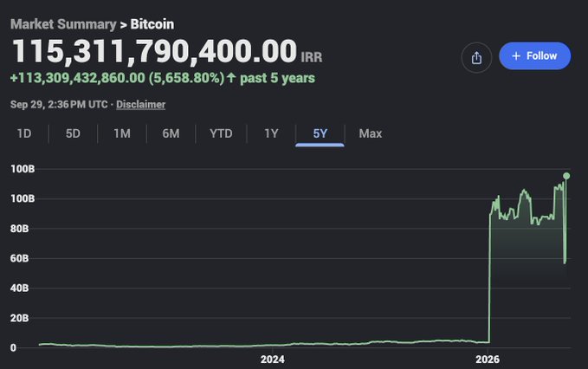Viewport: 588px width, 369px height.
Task: Switch chart to 1D range
Action: (x=24, y=133)
